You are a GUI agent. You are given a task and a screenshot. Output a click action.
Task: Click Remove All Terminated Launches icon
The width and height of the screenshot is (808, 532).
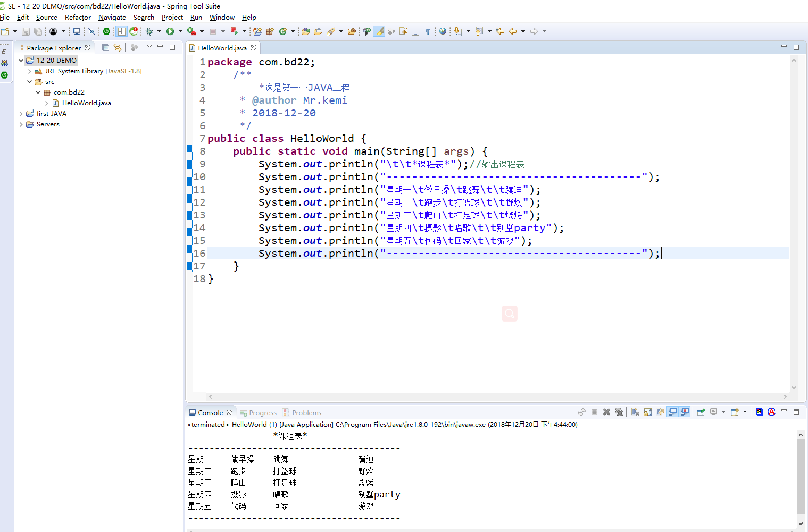[x=619, y=412]
